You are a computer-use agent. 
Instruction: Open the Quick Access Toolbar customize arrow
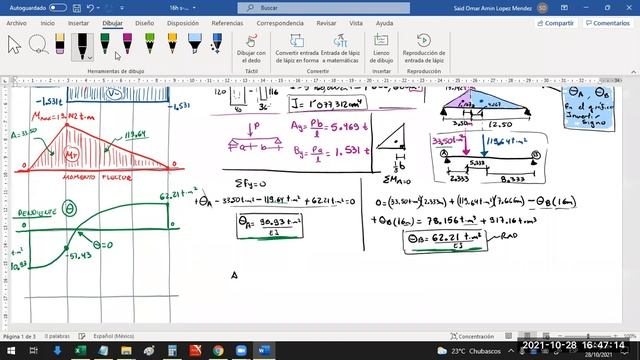point(122,8)
